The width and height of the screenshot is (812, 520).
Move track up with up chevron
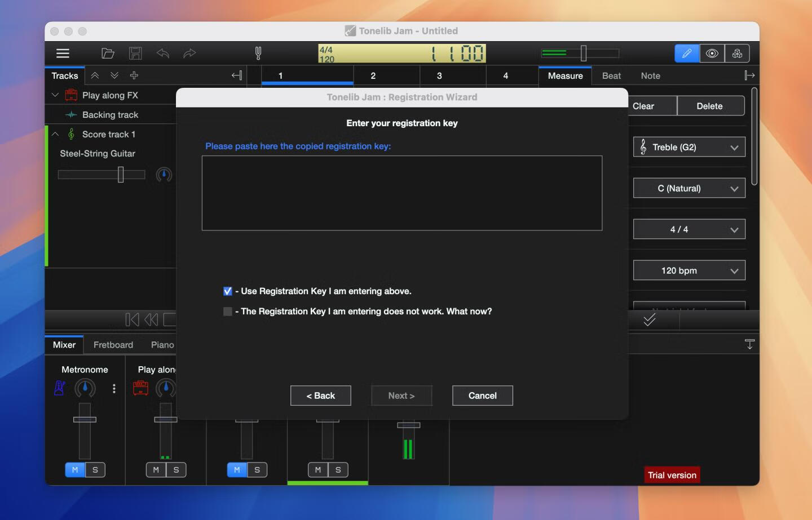pos(95,75)
